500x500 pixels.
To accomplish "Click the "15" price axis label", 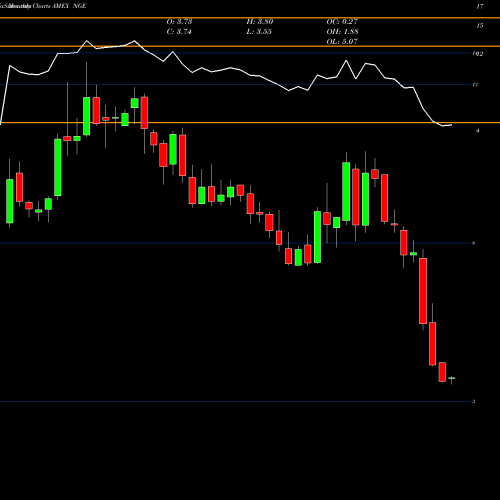I will click(x=480, y=26).
